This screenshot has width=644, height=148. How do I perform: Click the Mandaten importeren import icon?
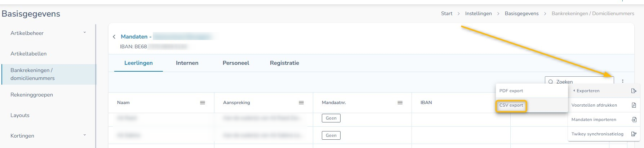[x=634, y=120]
